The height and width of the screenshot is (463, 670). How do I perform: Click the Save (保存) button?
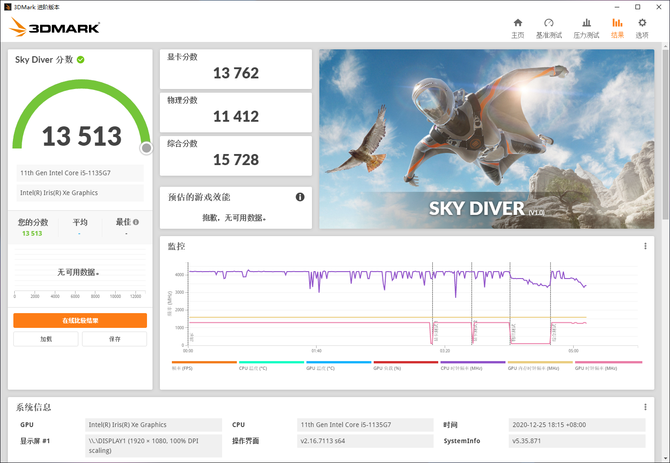pos(114,339)
